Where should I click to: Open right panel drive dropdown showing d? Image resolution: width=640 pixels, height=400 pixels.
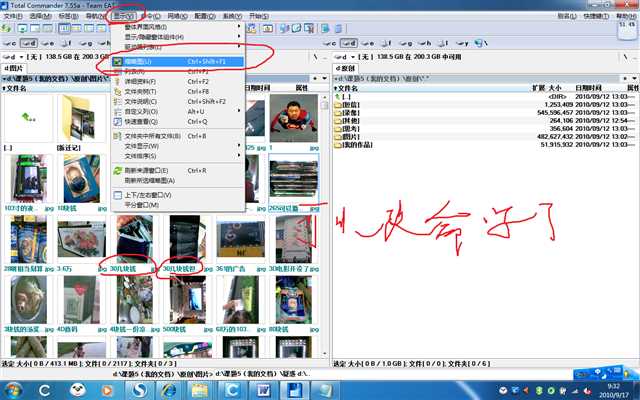click(345, 57)
